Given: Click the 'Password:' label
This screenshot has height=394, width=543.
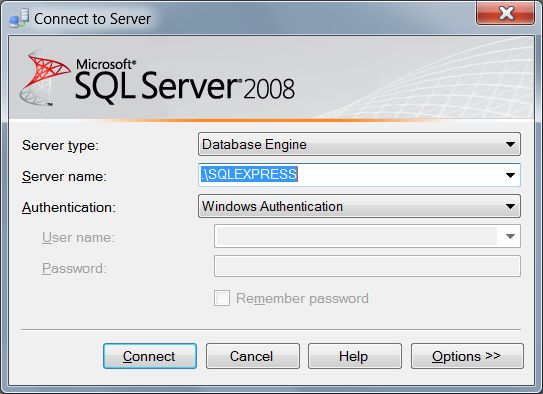Looking at the screenshot, I should pos(74,268).
